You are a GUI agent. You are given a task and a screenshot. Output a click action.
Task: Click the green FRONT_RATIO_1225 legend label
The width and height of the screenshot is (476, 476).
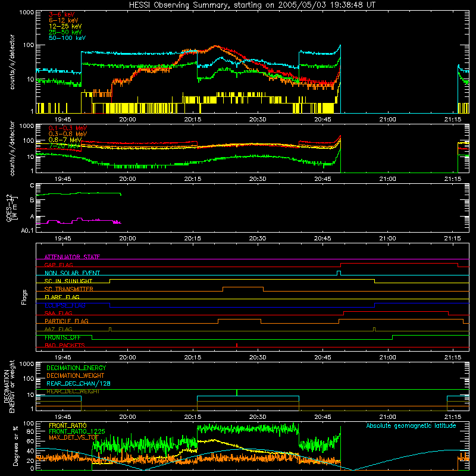point(77,431)
